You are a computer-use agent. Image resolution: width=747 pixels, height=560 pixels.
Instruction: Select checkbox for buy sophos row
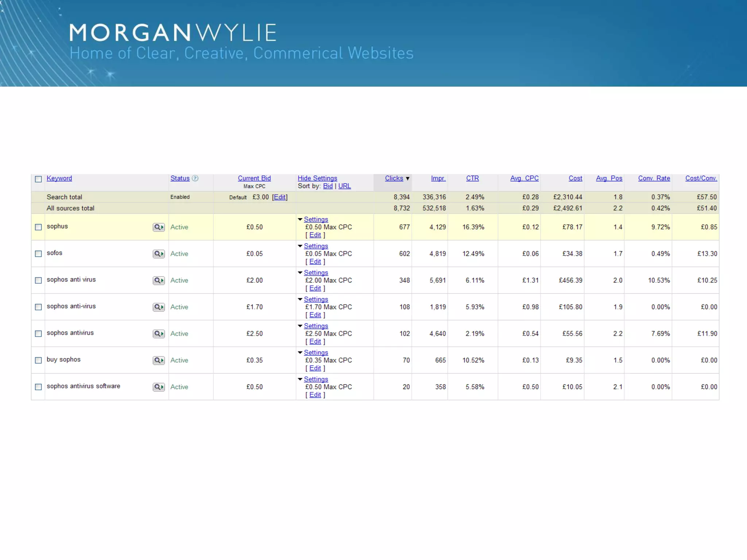click(38, 360)
